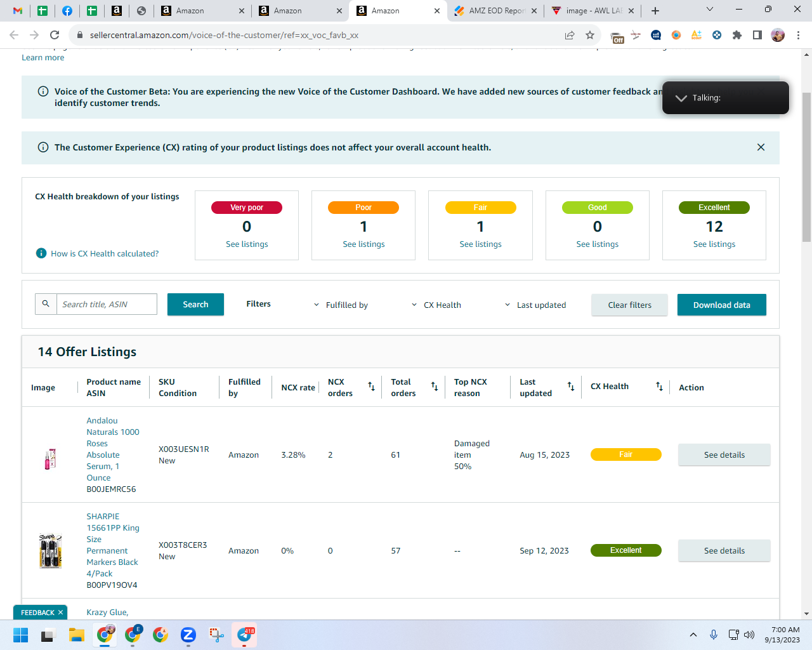
Task: Open the Facebook pinned tab
Action: click(67, 11)
